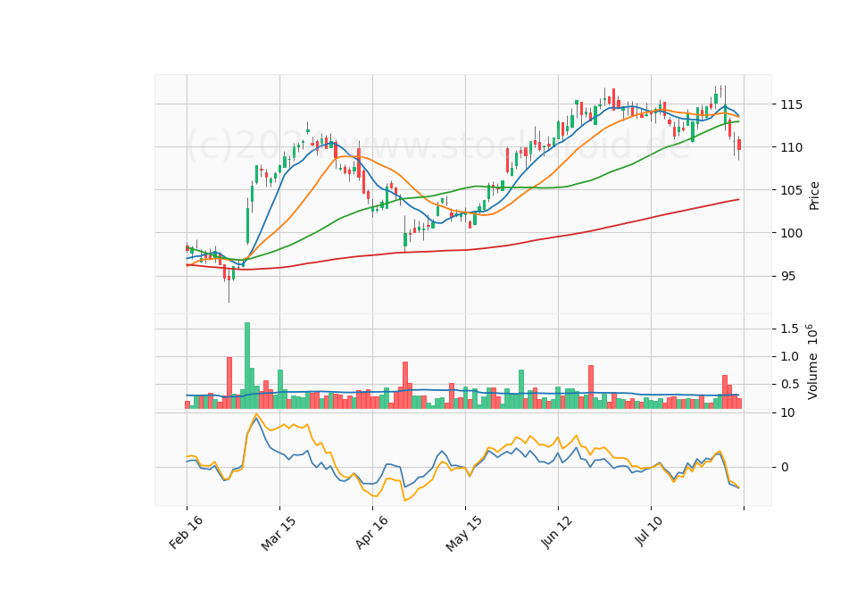Click the Apr 16 date label

click(371, 532)
